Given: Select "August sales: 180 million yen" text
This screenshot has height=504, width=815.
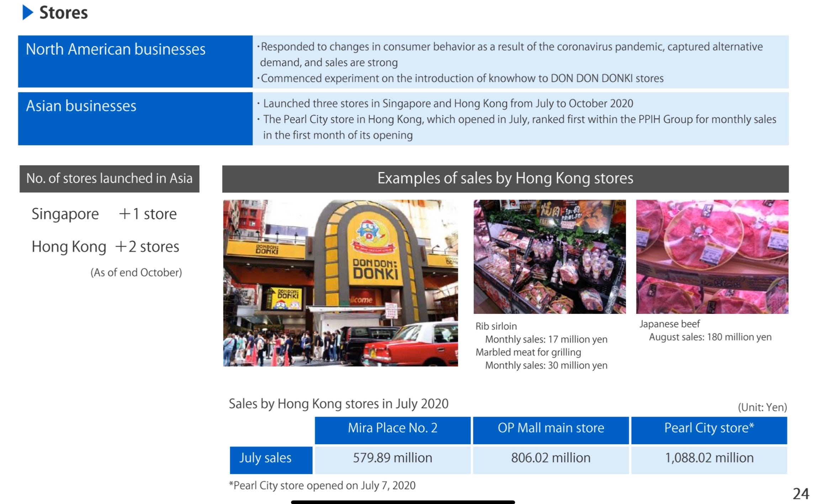Looking at the screenshot, I should [710, 337].
